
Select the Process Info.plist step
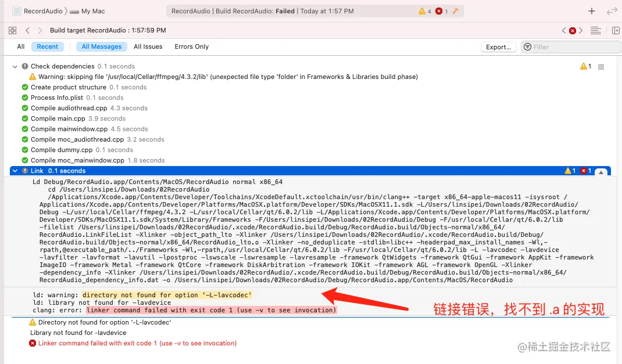coord(73,98)
